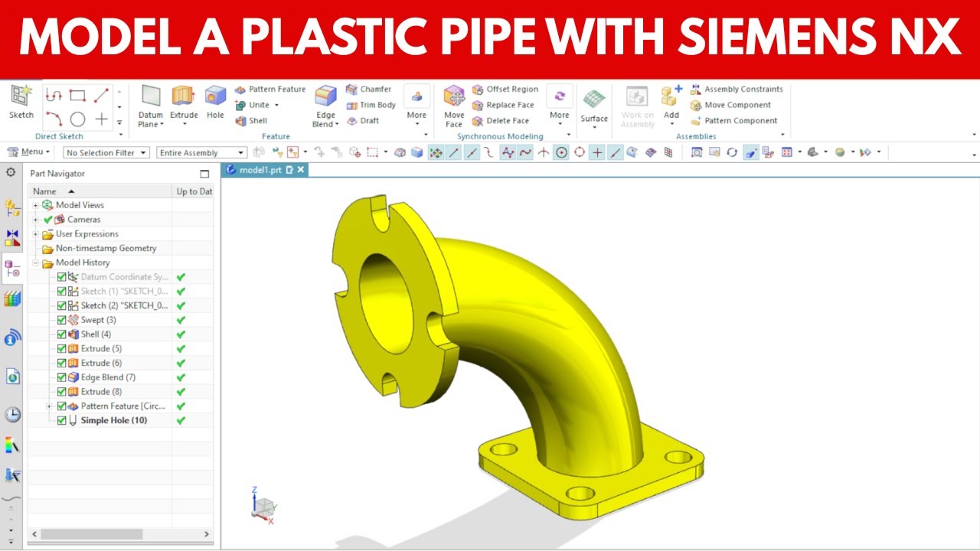Expand the User Expressions node

point(35,234)
